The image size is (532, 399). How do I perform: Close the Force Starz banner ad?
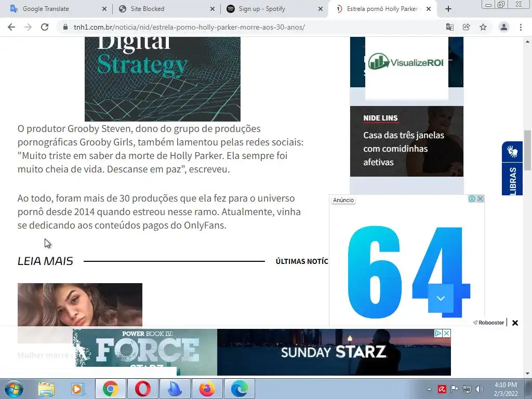[447, 333]
